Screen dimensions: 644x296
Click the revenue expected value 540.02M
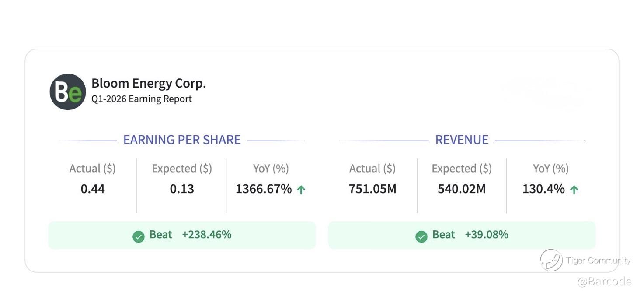[462, 189]
